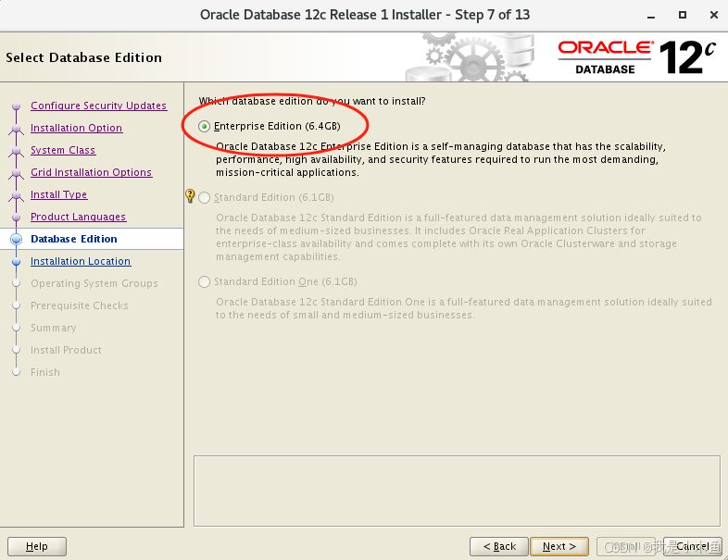
Task: Click inside the empty message area box
Action: [457, 491]
